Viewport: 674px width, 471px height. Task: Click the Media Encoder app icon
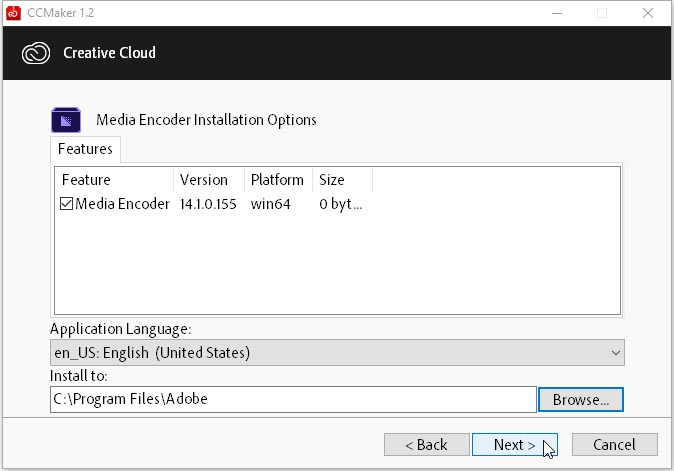(66, 120)
